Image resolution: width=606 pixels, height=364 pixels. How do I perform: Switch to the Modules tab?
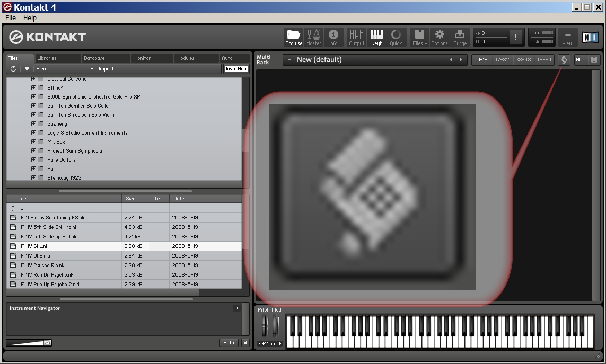pos(196,58)
